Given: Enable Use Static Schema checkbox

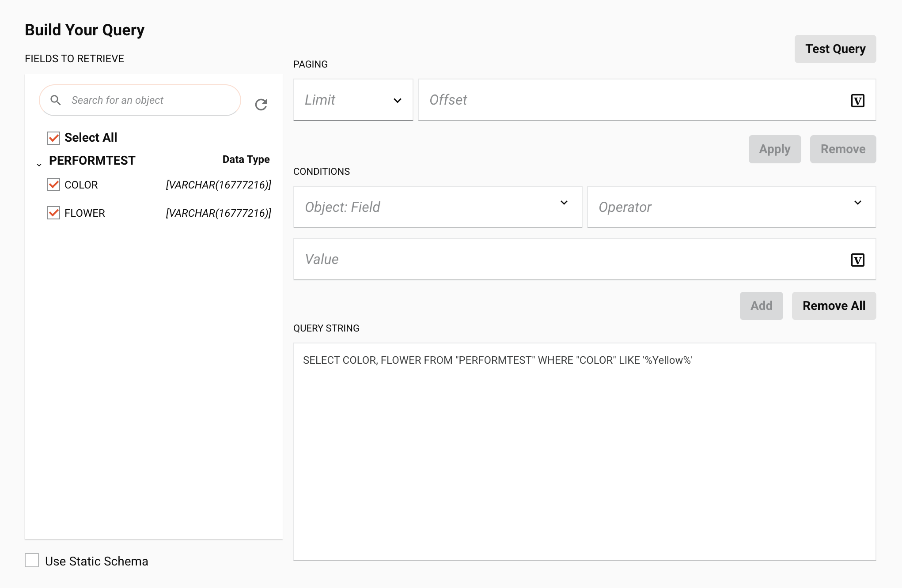Looking at the screenshot, I should pos(32,561).
